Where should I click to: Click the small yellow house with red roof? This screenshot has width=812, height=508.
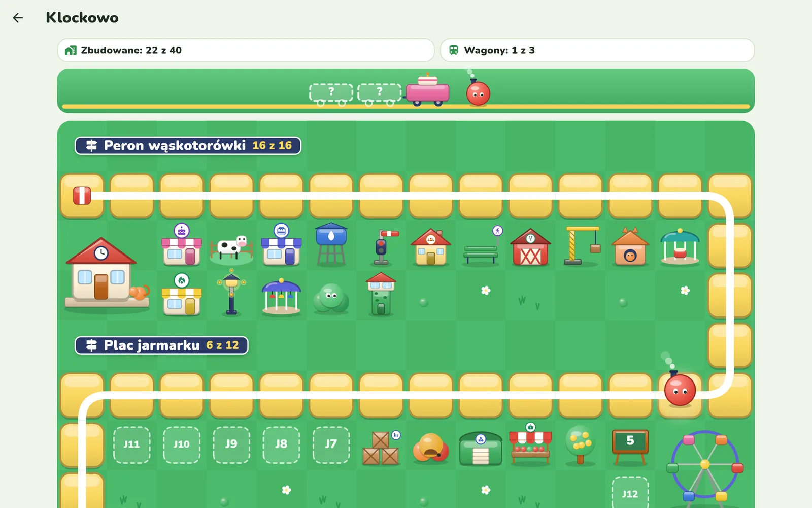[430, 247]
